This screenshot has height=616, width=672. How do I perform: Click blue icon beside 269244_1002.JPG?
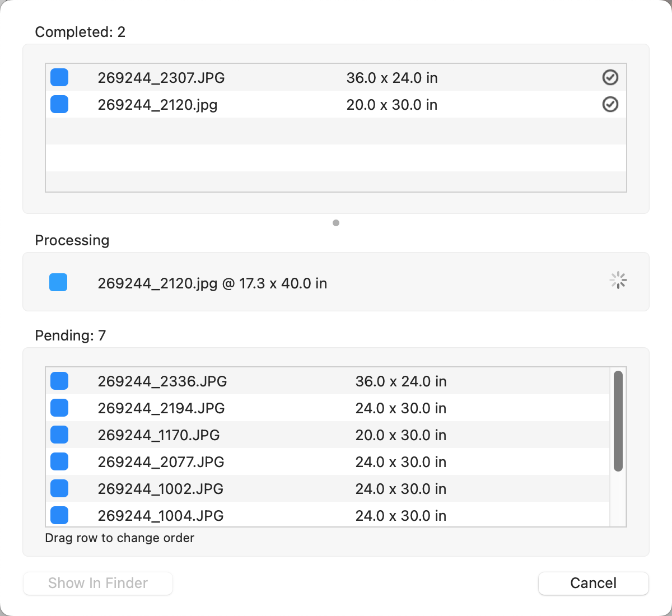[59, 488]
